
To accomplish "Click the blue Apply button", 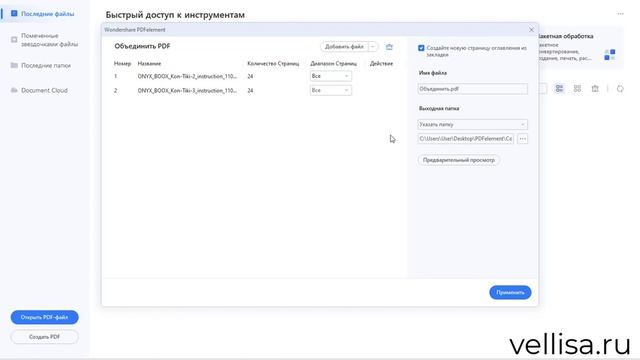I will coord(510,292).
